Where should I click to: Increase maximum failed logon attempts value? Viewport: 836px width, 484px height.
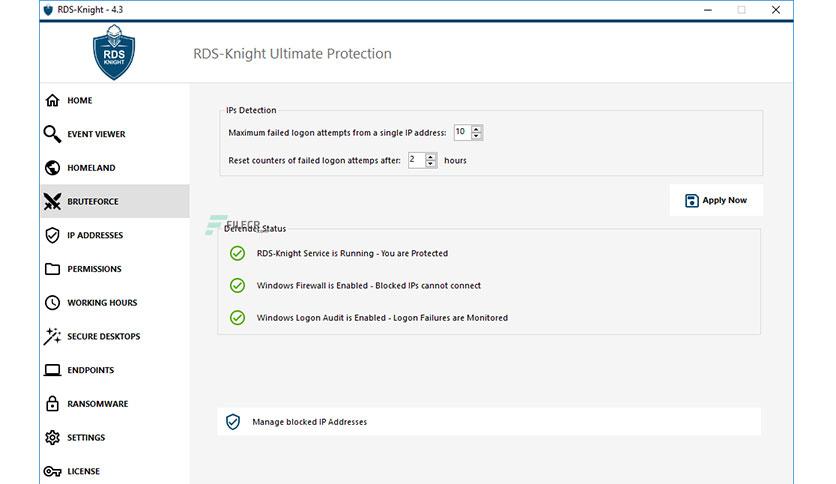tap(477, 129)
